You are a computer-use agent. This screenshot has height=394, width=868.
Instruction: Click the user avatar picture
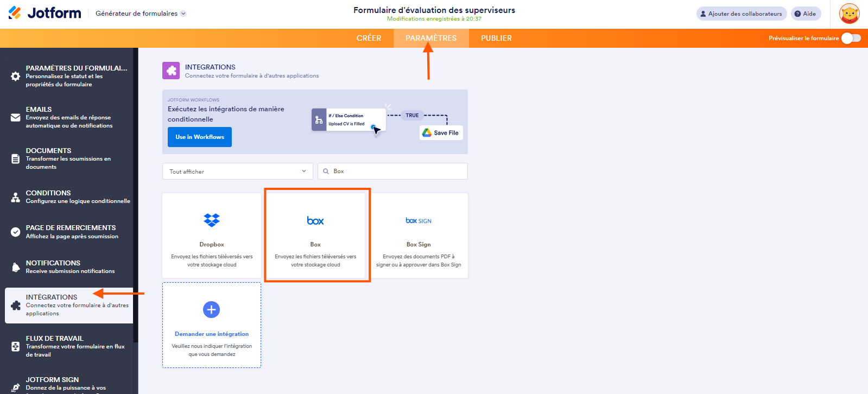(x=849, y=14)
